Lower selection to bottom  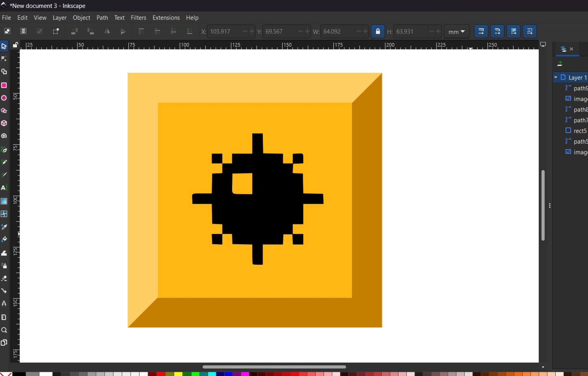click(189, 31)
